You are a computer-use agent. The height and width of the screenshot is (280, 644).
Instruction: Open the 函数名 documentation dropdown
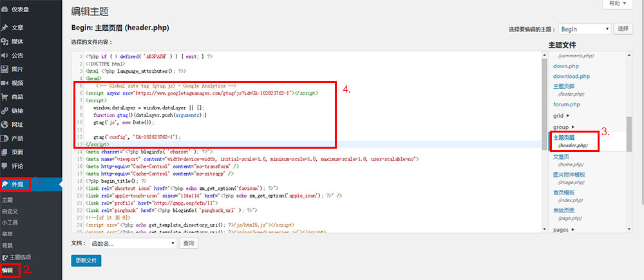click(133, 243)
